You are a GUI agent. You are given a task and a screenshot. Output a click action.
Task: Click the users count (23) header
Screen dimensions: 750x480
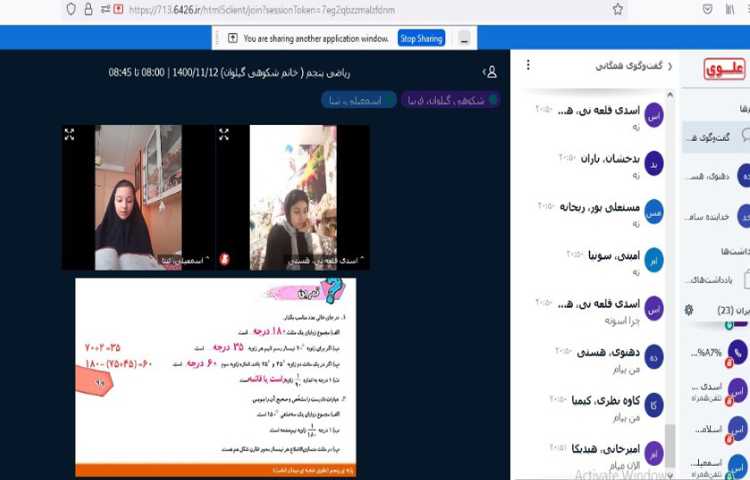click(x=733, y=310)
